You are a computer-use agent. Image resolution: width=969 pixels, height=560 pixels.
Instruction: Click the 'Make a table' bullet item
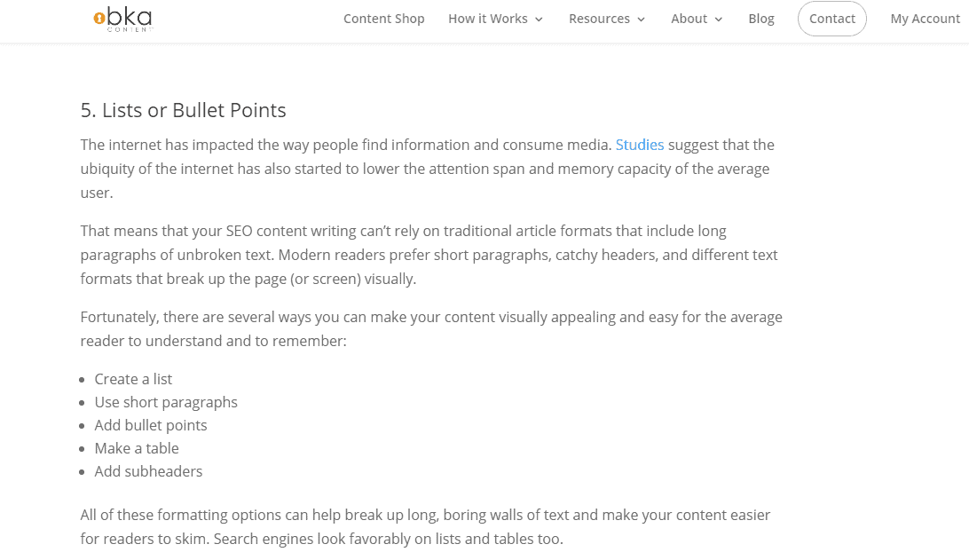(137, 448)
